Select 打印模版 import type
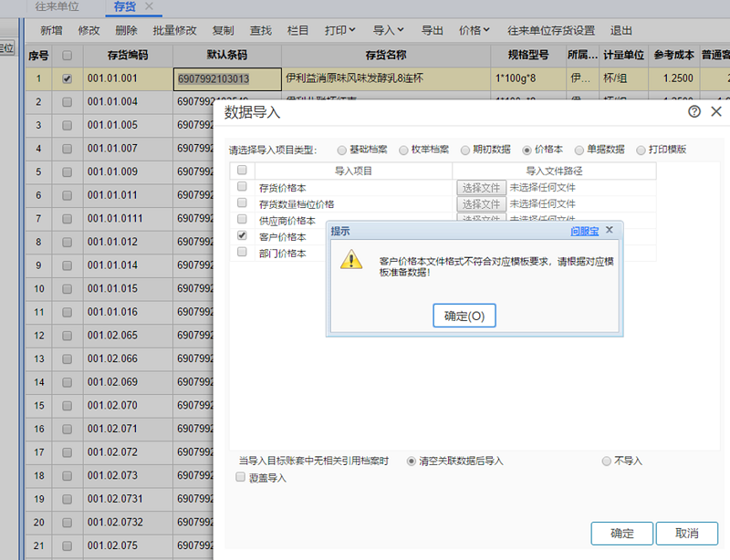Screen dimensions: 730x560 tap(641, 150)
